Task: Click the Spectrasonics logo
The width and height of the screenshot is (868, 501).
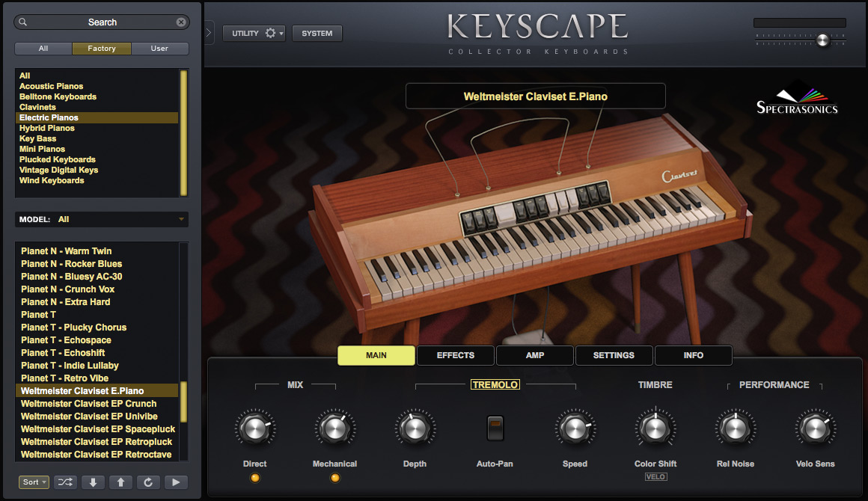Action: pyautogui.click(x=797, y=102)
